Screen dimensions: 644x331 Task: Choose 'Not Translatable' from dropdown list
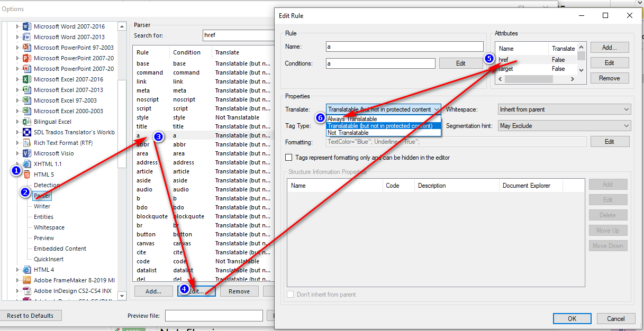pos(384,133)
